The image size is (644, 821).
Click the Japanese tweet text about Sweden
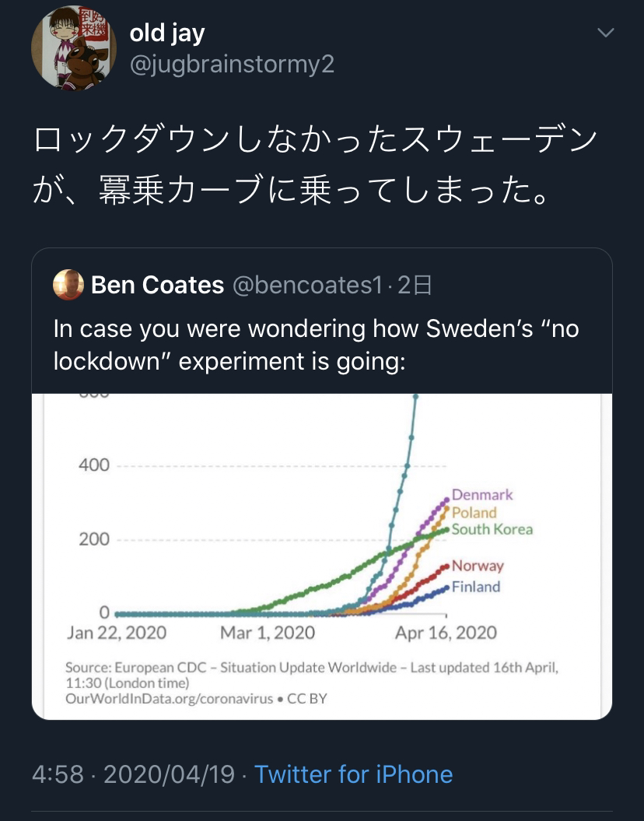coord(316,165)
